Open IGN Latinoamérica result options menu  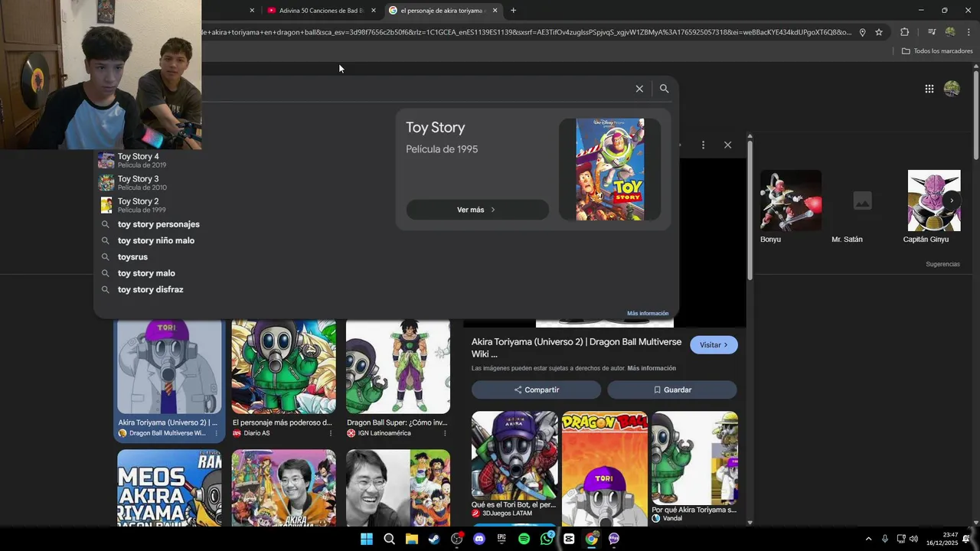click(x=445, y=433)
